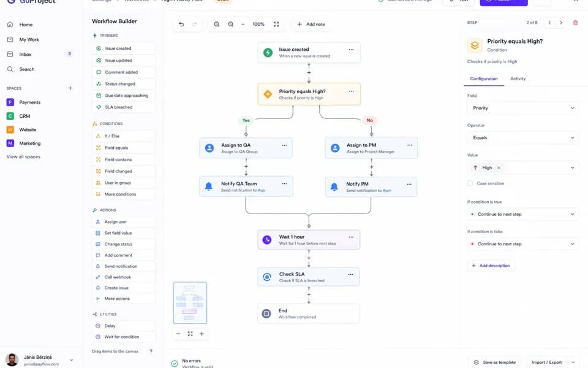The image size is (588, 368).
Task: Delete step with the red trash icon
Action: coord(575,23)
